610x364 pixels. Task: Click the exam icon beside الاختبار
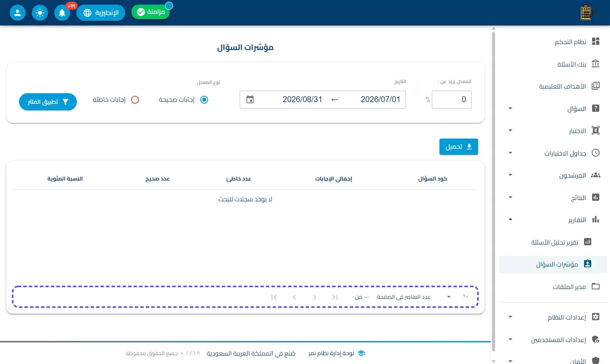596,131
